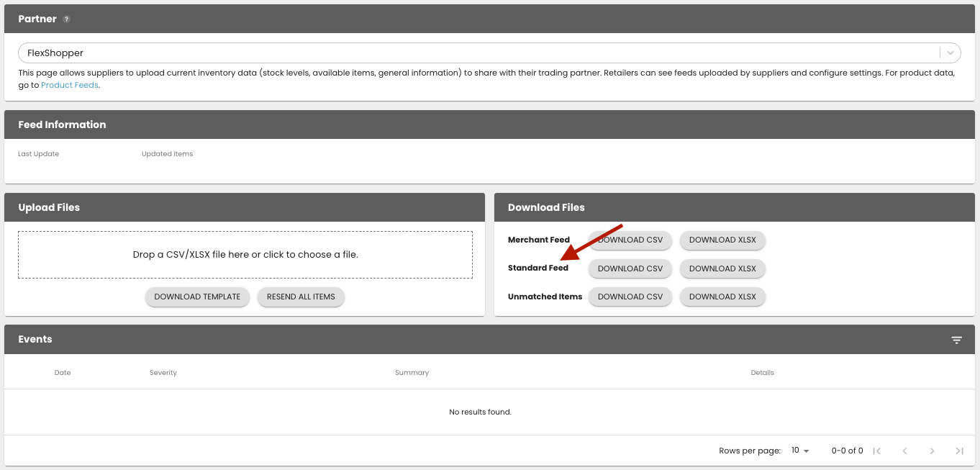Image resolution: width=980 pixels, height=470 pixels.
Task: Open the Events filter icon
Action: click(x=956, y=340)
